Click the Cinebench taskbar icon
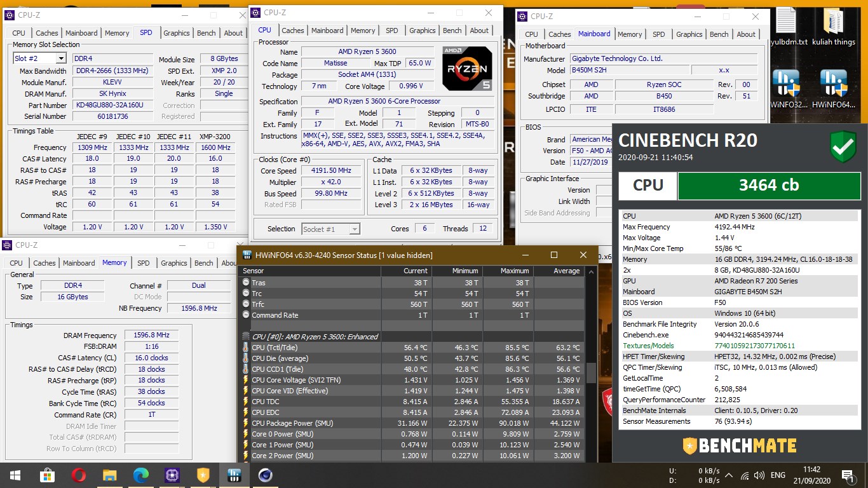 click(264, 475)
